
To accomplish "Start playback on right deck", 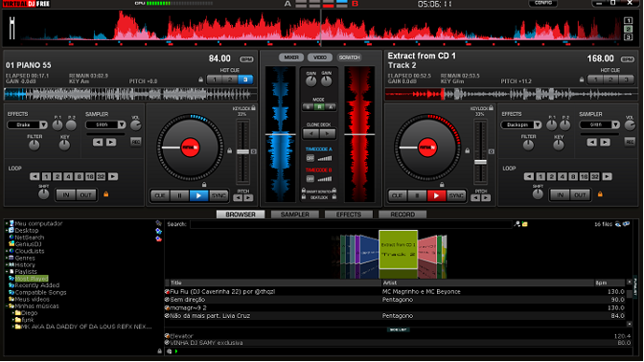I will click(x=436, y=195).
